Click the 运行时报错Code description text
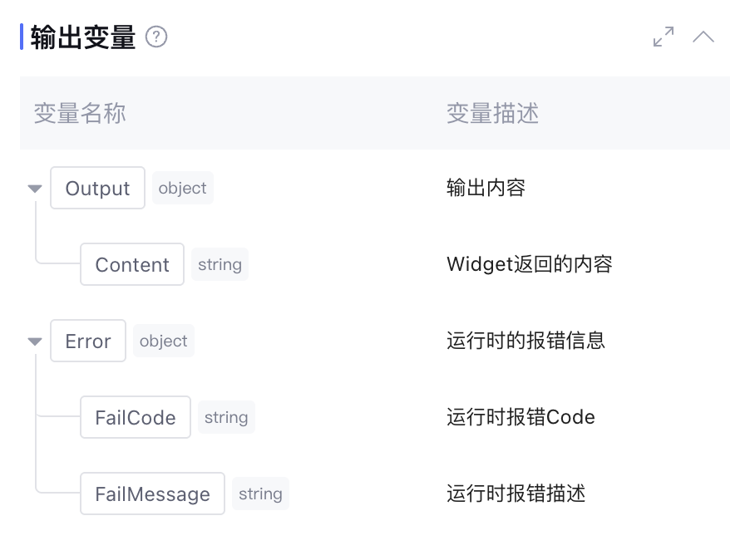This screenshot has height=560, width=750. 521,417
